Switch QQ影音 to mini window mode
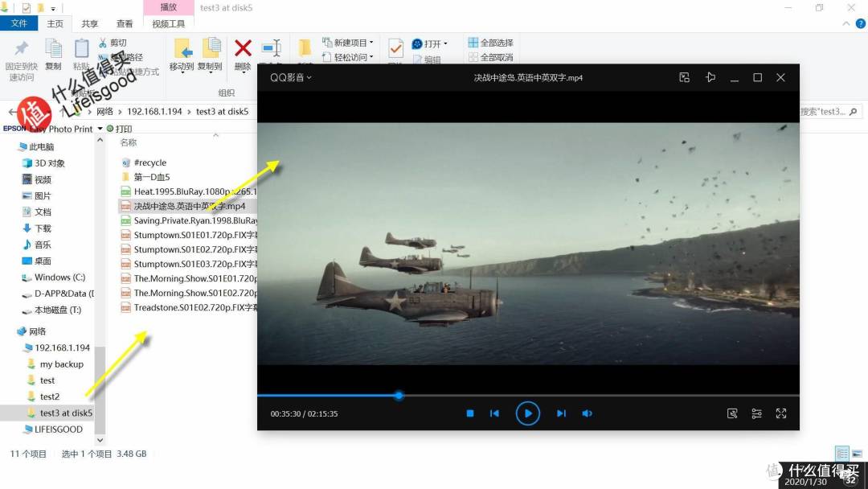 click(x=685, y=77)
